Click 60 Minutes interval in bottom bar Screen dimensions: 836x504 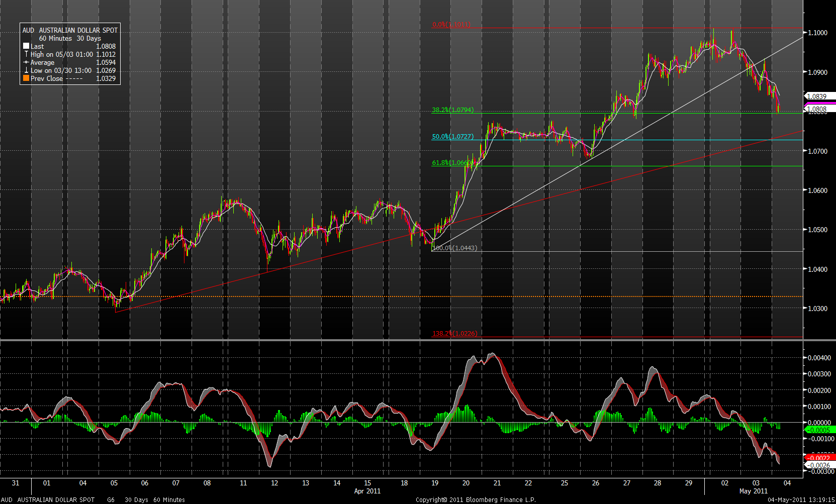pyautogui.click(x=169, y=500)
